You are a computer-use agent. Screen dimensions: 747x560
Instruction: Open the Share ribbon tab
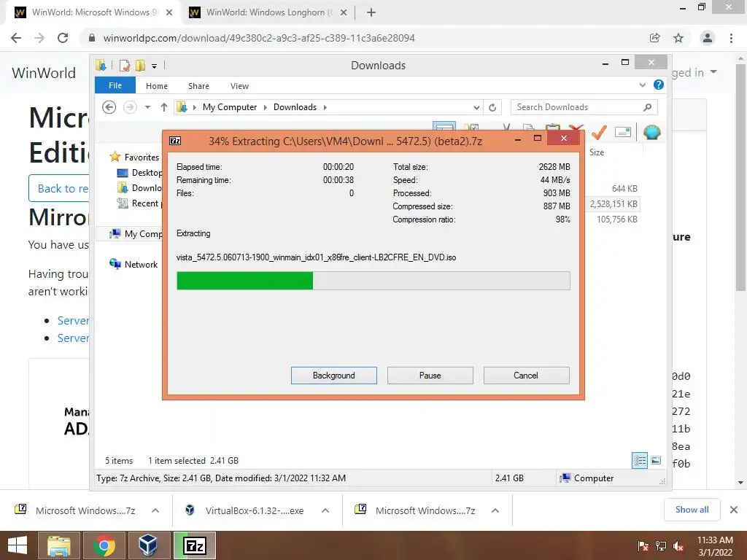click(198, 86)
